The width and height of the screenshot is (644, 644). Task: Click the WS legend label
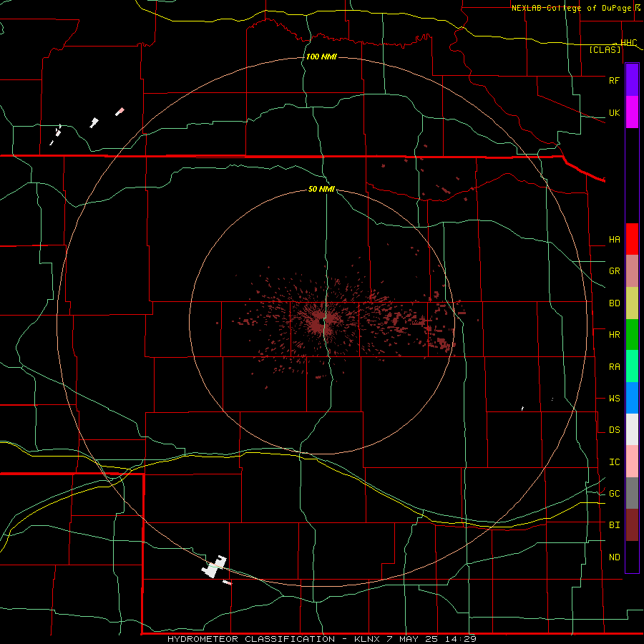click(x=614, y=399)
